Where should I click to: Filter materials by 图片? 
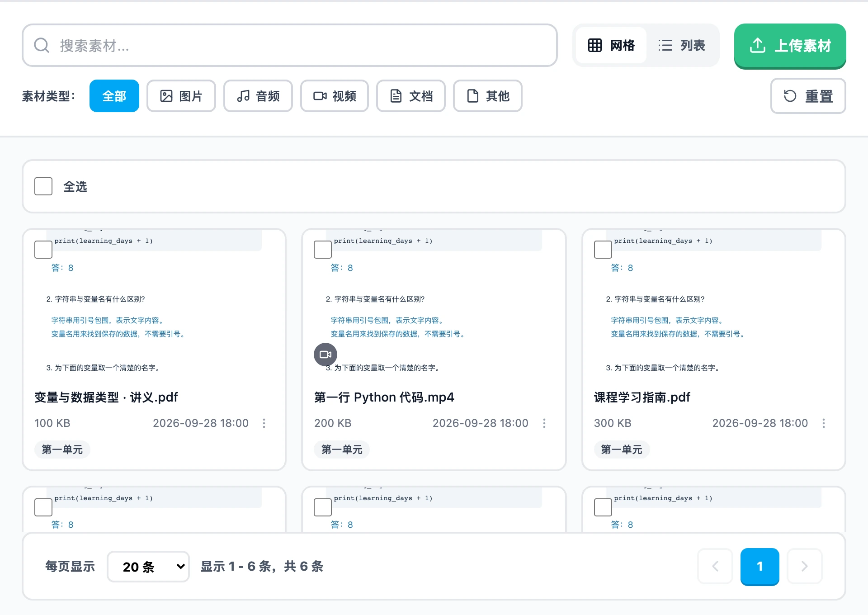(181, 96)
